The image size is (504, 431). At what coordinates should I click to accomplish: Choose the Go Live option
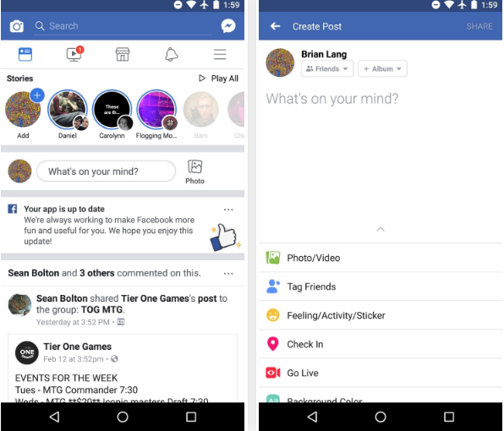click(x=381, y=373)
